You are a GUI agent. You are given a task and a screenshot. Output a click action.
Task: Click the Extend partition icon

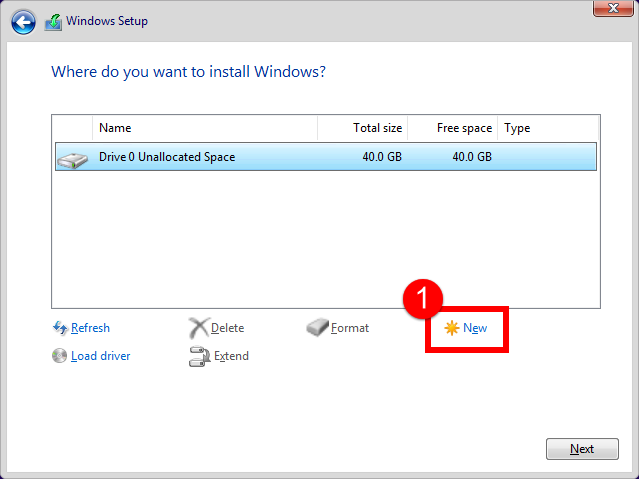tap(200, 356)
